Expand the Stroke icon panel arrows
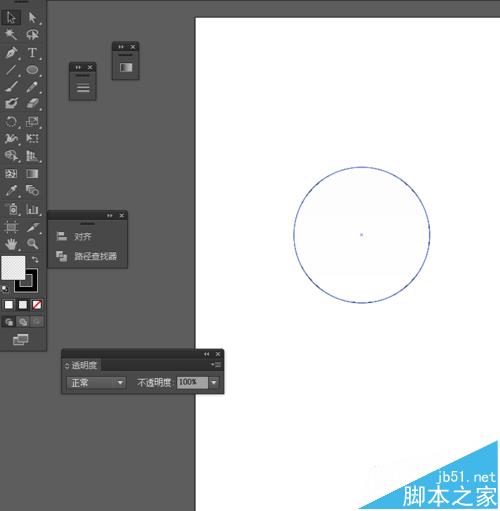 point(78,67)
